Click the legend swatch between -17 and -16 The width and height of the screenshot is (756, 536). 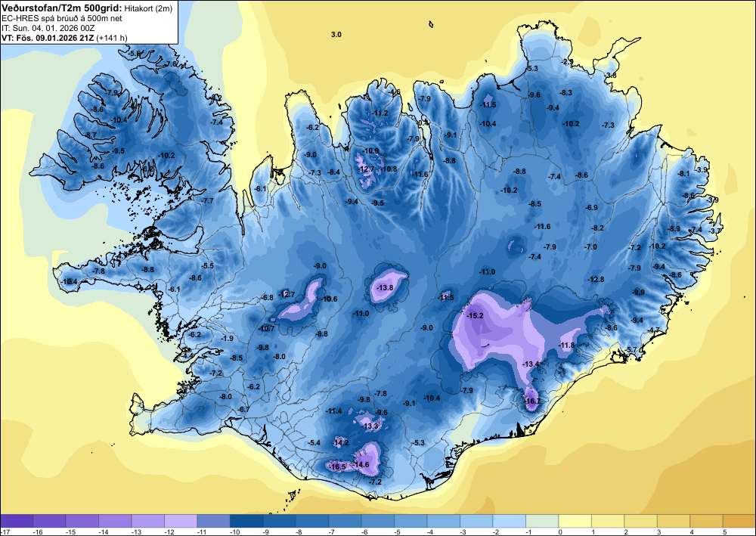[17, 521]
